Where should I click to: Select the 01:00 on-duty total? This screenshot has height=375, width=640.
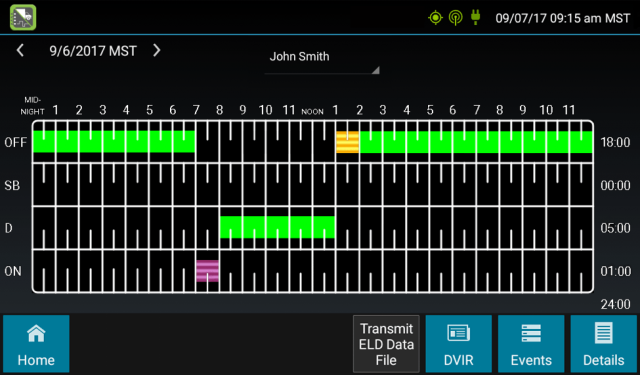616,271
